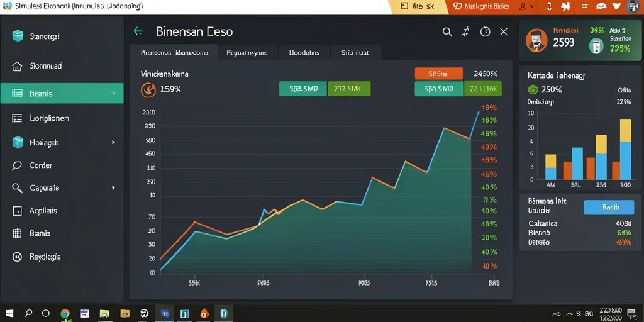This screenshot has width=644, height=322.
Task: Open Windows Start menu on taskbar
Action: point(9,314)
